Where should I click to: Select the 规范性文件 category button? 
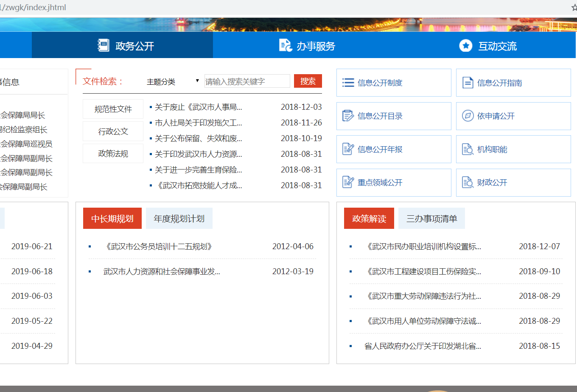pos(113,109)
